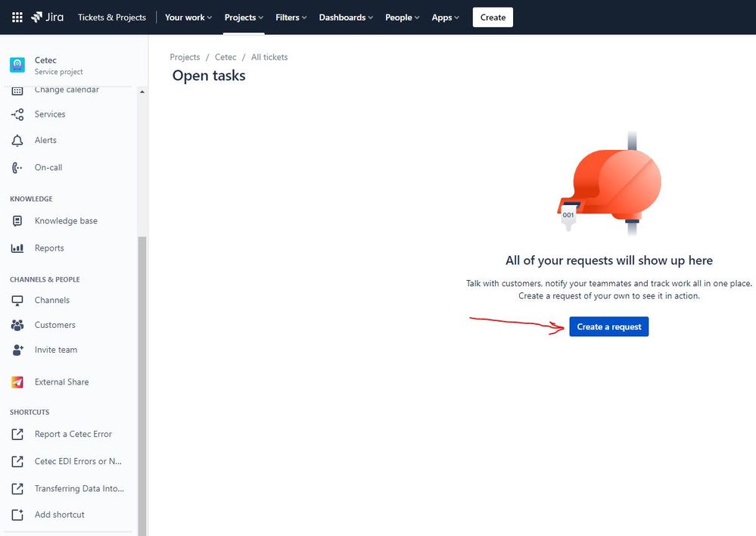Click the Services icon in sidebar
This screenshot has height=536, width=756.
pyautogui.click(x=17, y=114)
